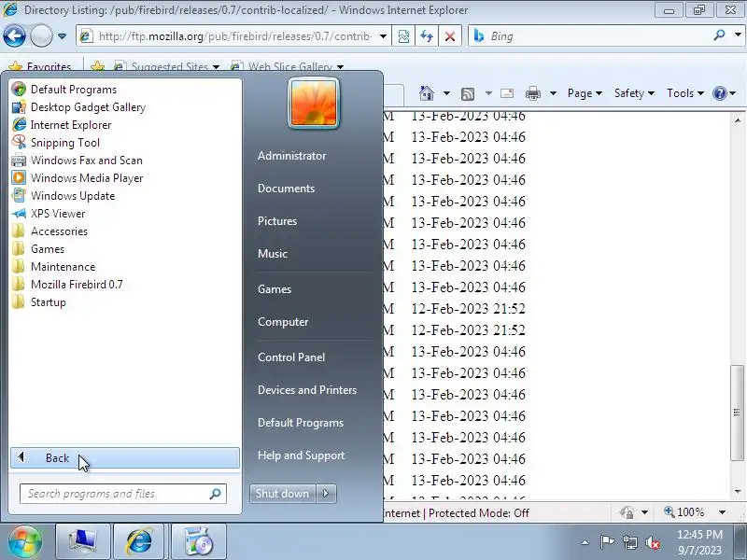Open Computer from the Start menu
Viewport: 747px width, 560px height.
tap(283, 322)
